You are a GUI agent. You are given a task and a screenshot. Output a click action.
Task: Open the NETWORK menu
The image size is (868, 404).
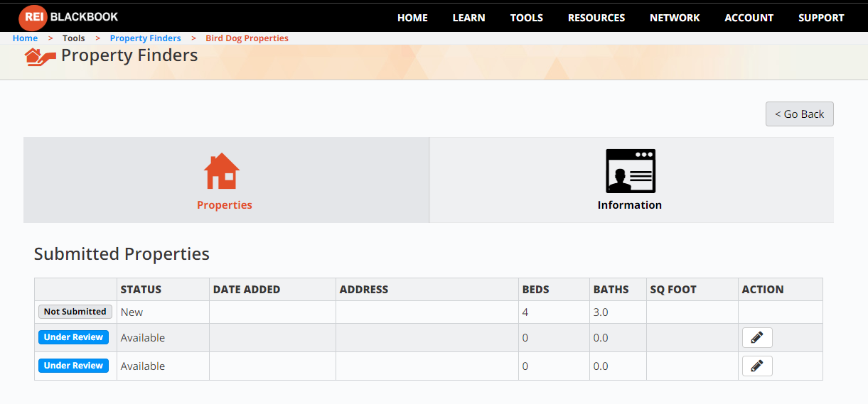[x=675, y=18]
